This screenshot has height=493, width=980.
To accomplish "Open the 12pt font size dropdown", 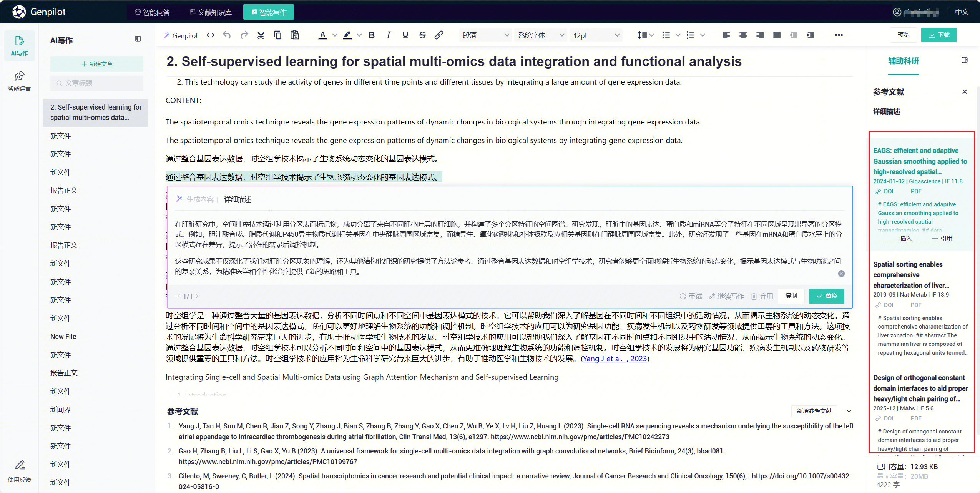I will 596,35.
